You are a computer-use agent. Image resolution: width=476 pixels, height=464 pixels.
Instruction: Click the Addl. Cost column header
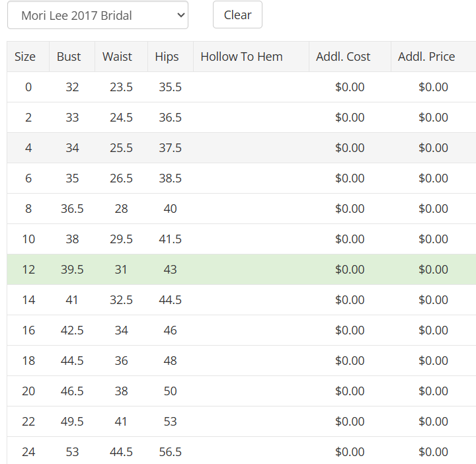(343, 57)
